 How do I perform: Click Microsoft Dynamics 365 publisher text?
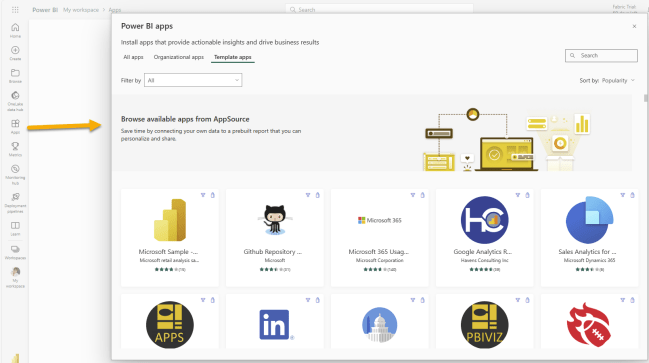589,260
